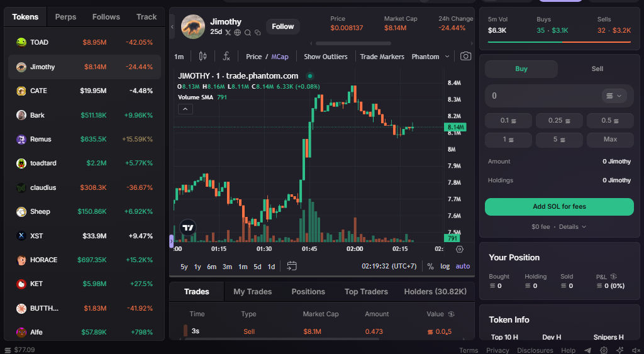Open the candlestick chart type icon
This screenshot has width=644, height=354.
click(x=203, y=56)
